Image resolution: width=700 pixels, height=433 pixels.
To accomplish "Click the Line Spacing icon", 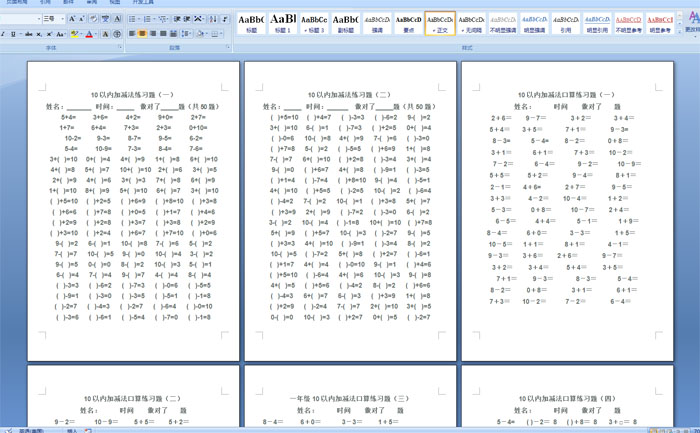I will coord(185,34).
